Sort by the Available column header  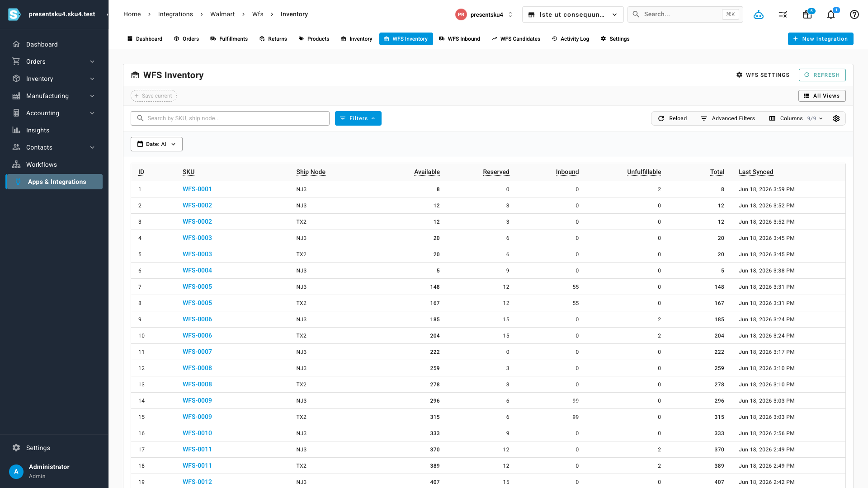pos(427,172)
